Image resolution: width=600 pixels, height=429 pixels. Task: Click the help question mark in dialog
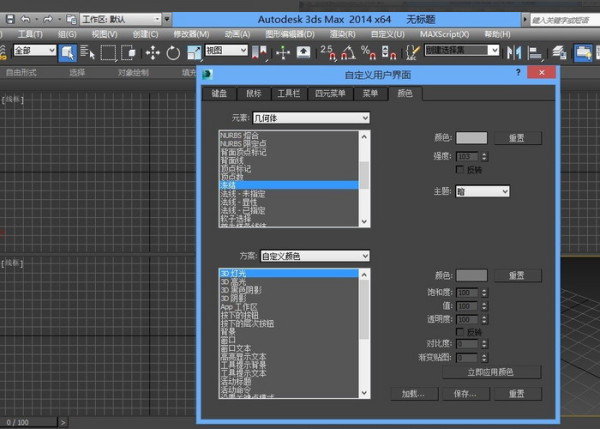point(518,72)
